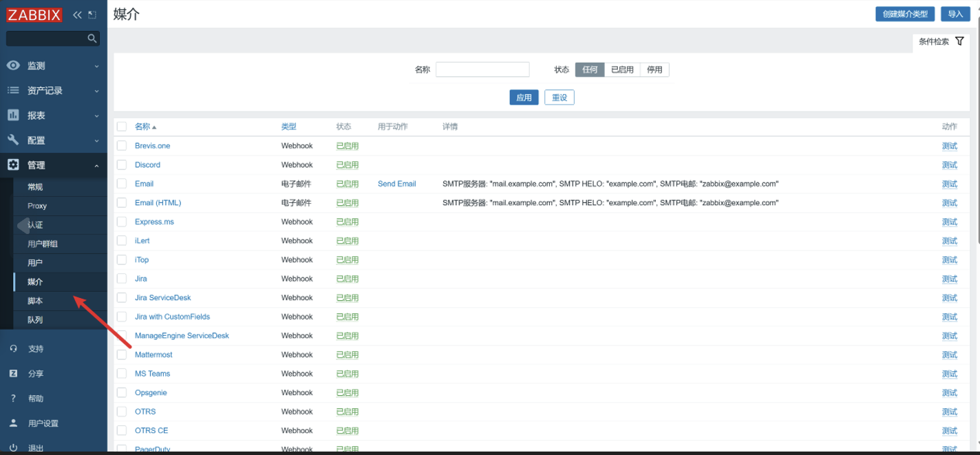Check the Jira row checkbox

click(x=122, y=279)
